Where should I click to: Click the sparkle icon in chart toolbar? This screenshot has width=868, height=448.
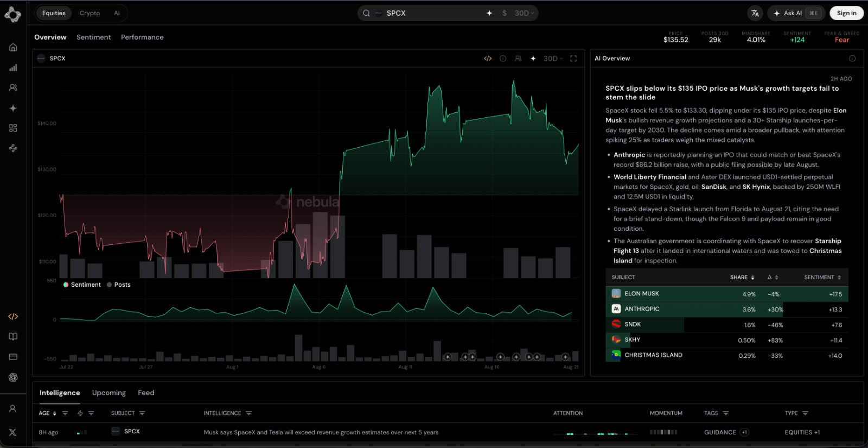(533, 59)
